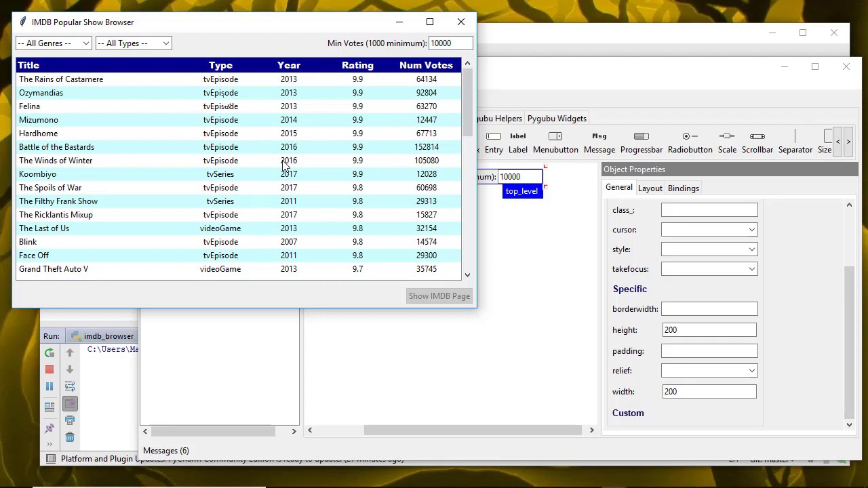The width and height of the screenshot is (868, 488).
Task: Select the Message widget in Pygubu palette
Action: point(599,142)
